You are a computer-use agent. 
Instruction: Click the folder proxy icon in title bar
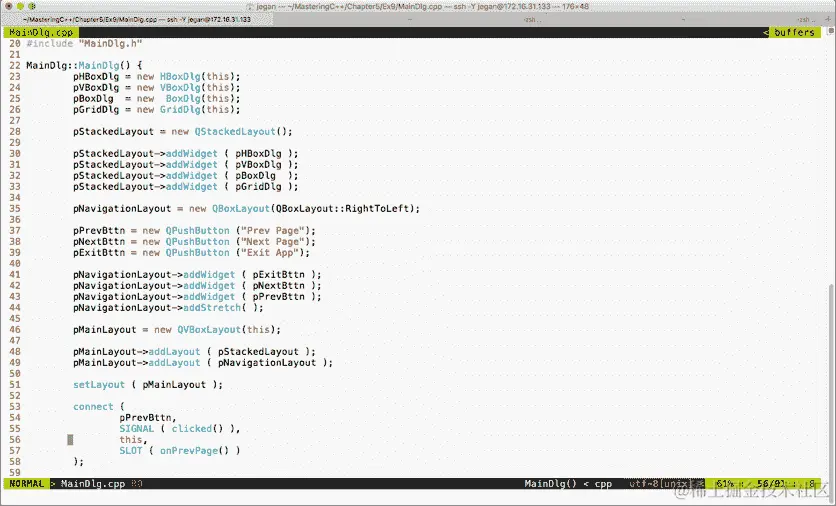(250, 7)
